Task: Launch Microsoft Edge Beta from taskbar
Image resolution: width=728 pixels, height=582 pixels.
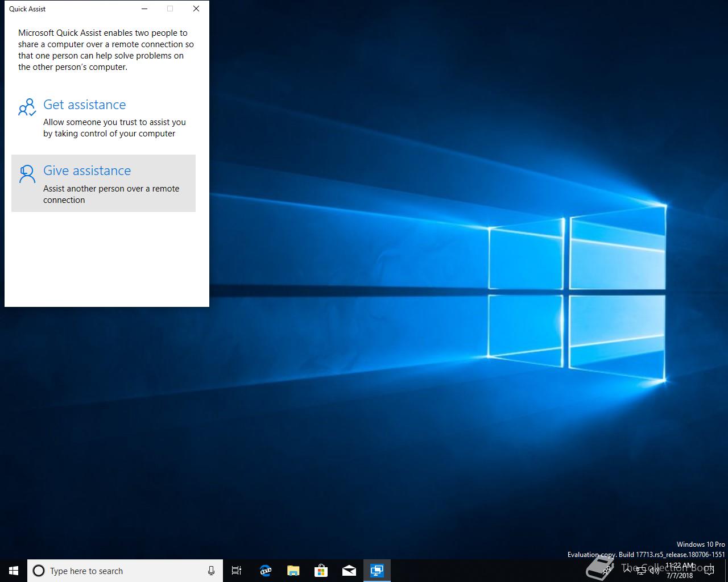Action: pos(265,571)
